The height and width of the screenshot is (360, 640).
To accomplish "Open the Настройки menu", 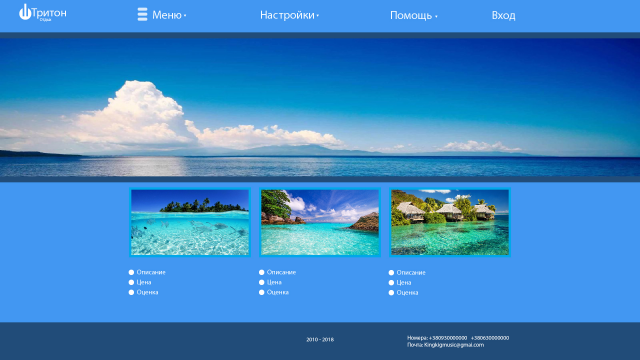I will (x=287, y=15).
